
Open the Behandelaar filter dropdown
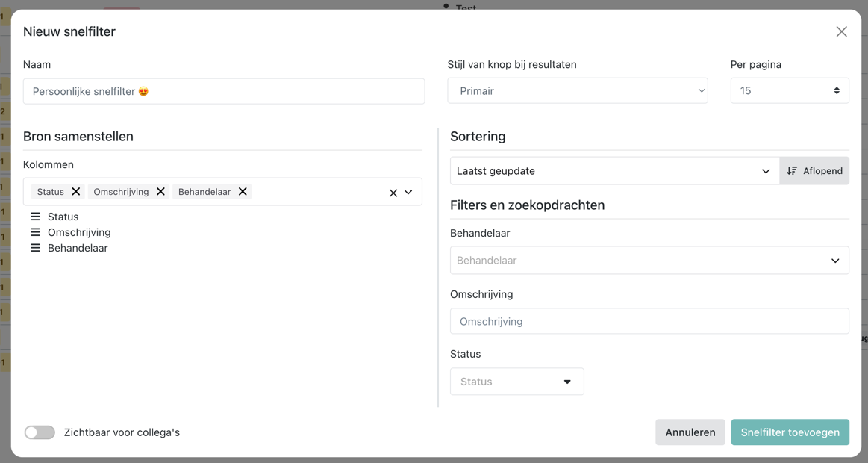click(649, 261)
